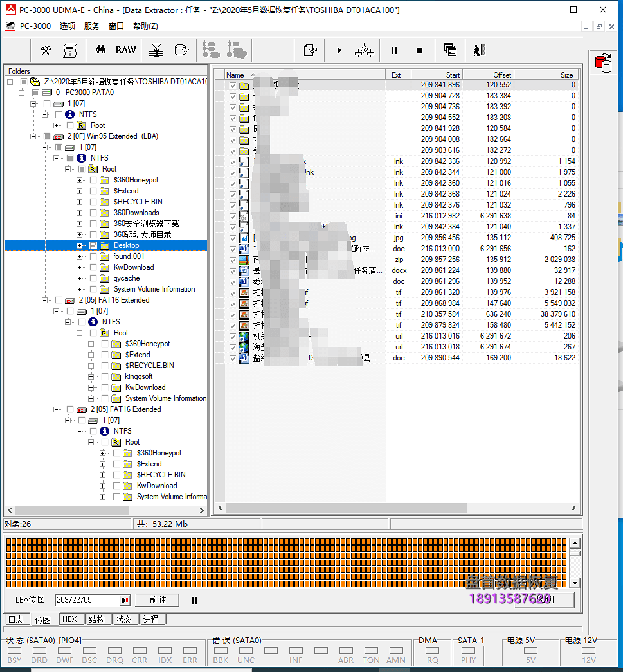Open the 选项 menu
The image size is (623, 672).
tap(68, 26)
